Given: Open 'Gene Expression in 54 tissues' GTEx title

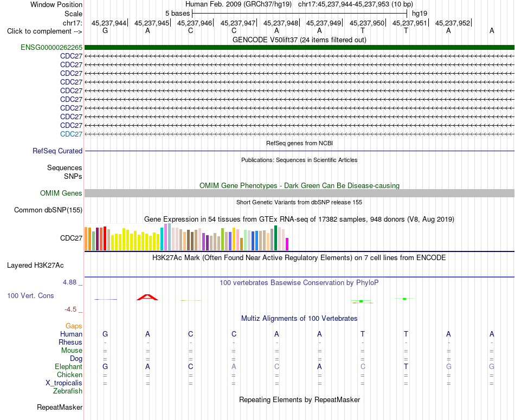Looking at the screenshot, I should coord(299,219).
